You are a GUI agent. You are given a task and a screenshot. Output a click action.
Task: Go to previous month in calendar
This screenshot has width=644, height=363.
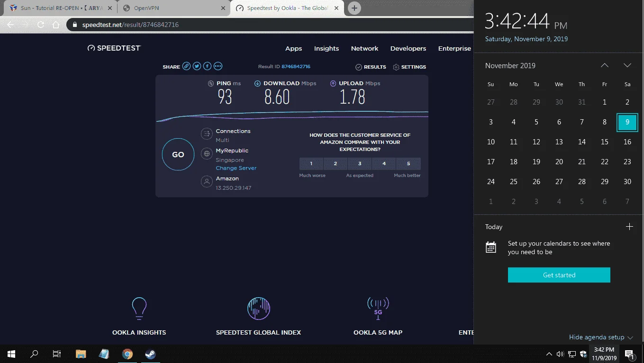605,65
